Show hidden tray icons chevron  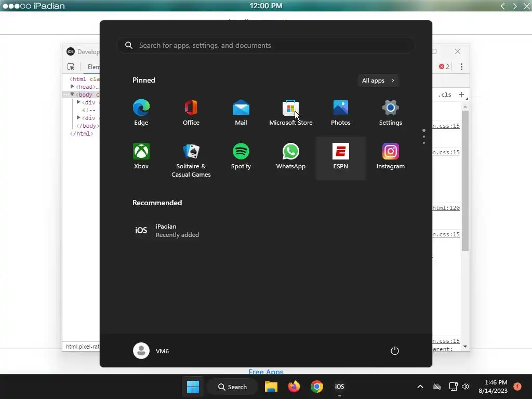pyautogui.click(x=420, y=387)
